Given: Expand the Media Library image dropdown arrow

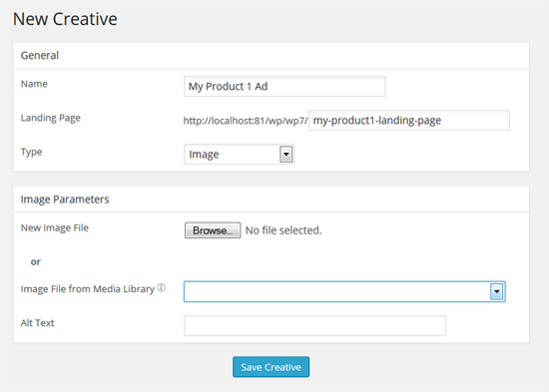Looking at the screenshot, I should point(496,291).
